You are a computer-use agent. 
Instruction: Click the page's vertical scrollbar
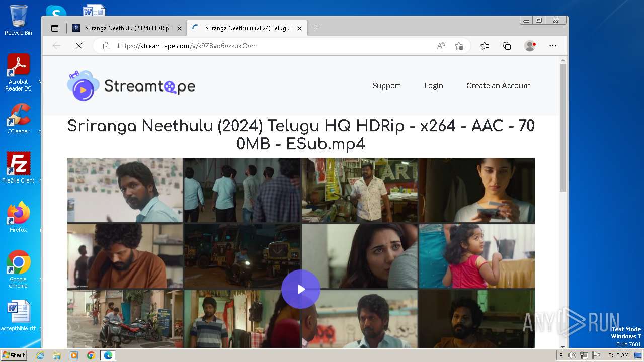point(563,127)
